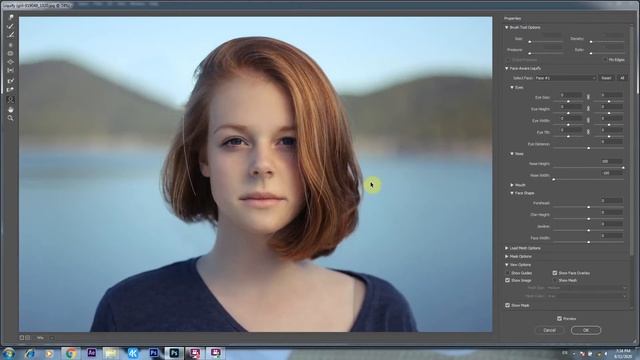The image size is (640, 360).
Task: Open After Effects from the taskbar
Action: 91,353
